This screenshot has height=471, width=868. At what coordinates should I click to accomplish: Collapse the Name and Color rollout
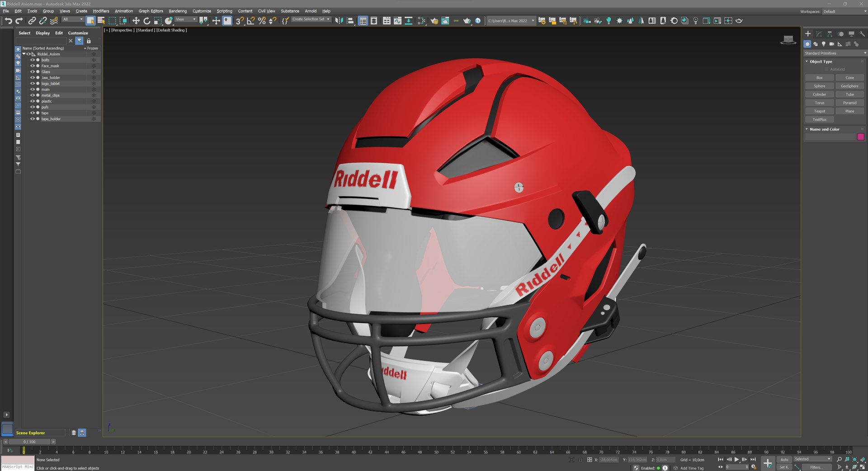click(807, 129)
